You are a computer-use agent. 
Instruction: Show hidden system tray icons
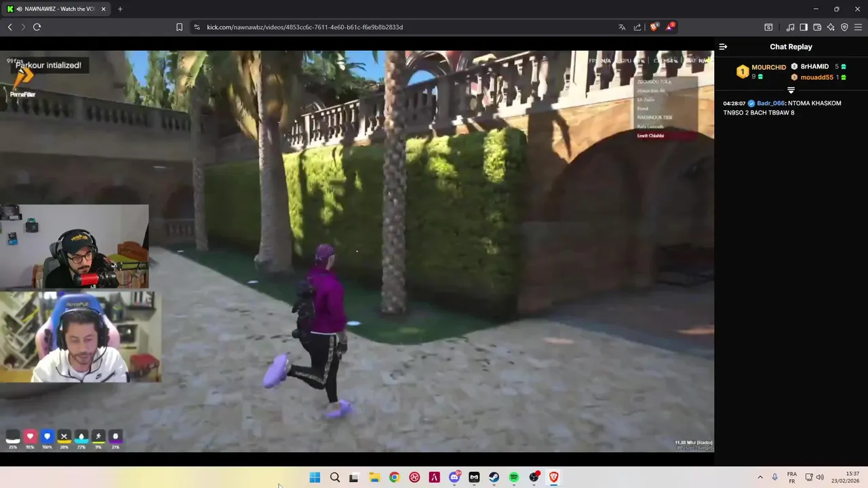point(760,477)
